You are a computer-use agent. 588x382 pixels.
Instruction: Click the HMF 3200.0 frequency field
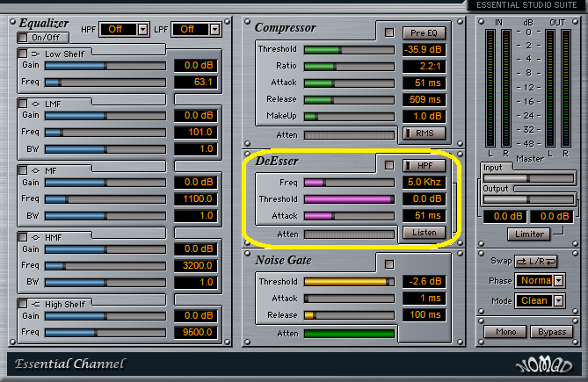(x=196, y=265)
